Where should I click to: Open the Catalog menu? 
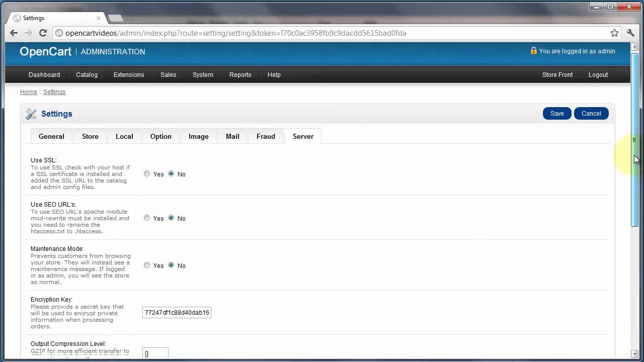(x=87, y=74)
